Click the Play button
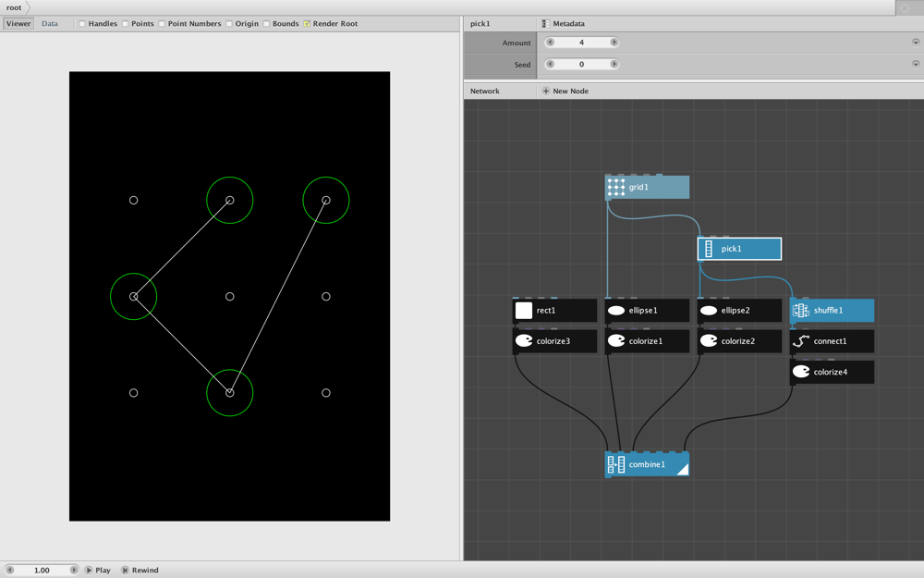 click(98, 571)
